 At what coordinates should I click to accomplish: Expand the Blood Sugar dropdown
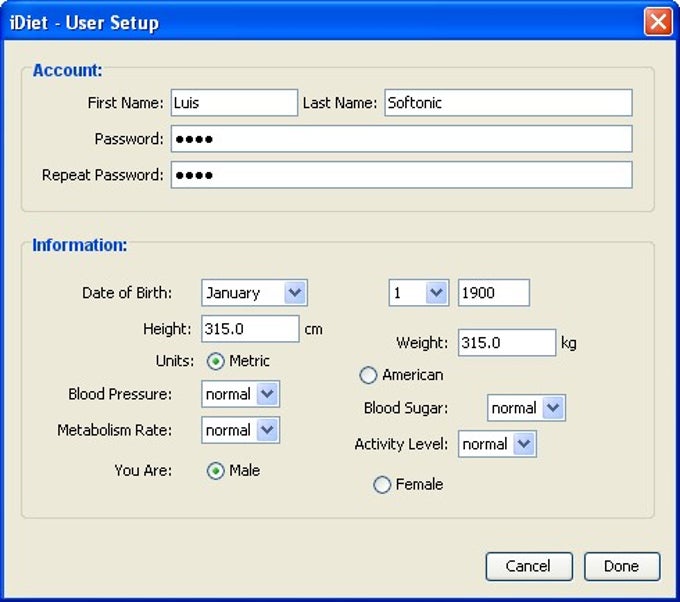coord(526,408)
